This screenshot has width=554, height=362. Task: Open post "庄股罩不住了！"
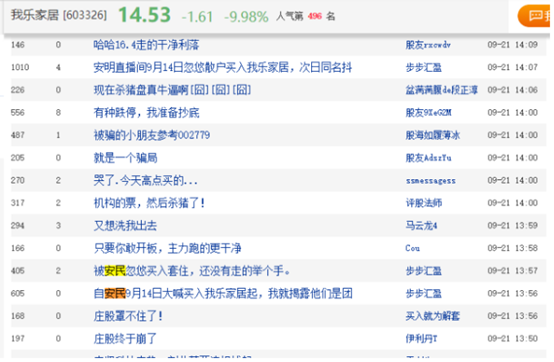click(x=128, y=316)
